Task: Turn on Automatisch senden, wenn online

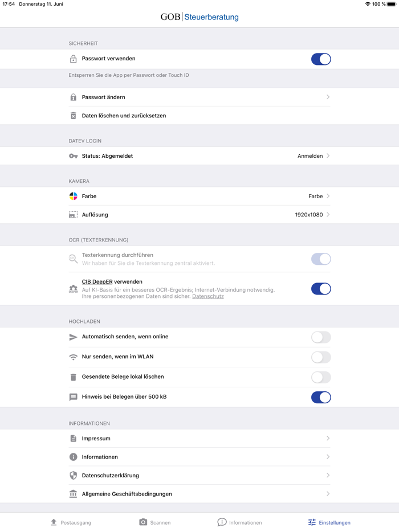Action: click(x=321, y=337)
